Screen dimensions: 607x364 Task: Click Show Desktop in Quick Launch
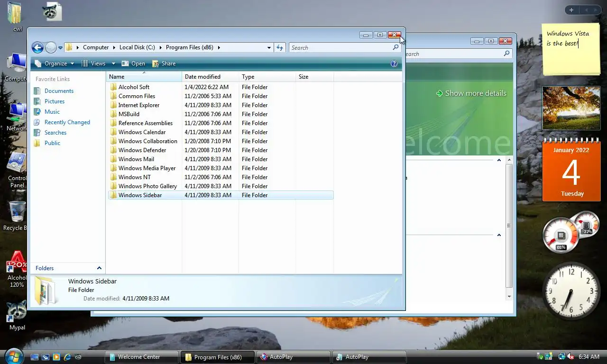point(35,357)
